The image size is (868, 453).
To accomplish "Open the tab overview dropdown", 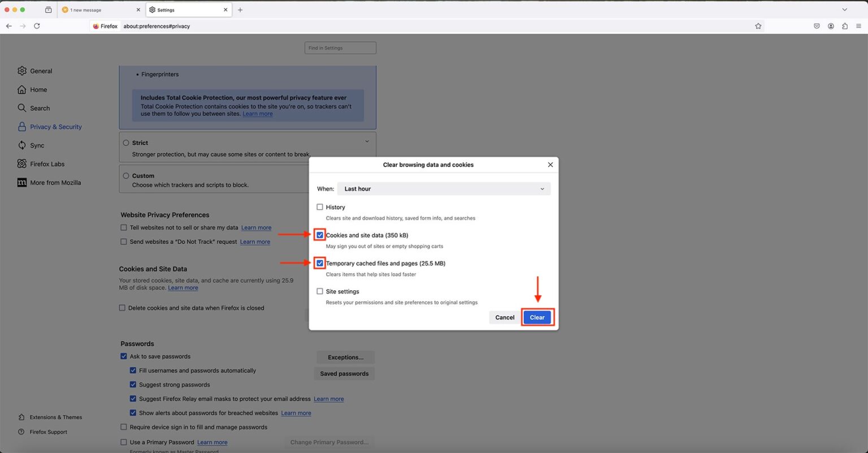I will (x=844, y=10).
